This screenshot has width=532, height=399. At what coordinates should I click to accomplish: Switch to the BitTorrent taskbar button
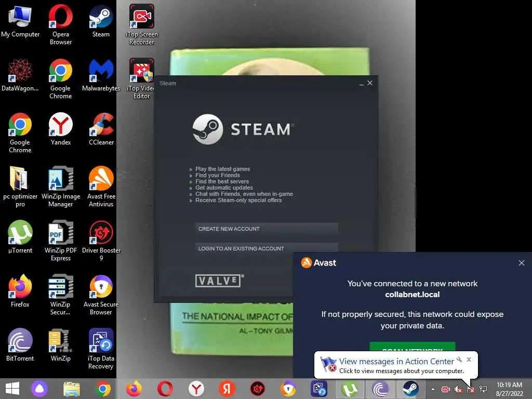click(380, 389)
